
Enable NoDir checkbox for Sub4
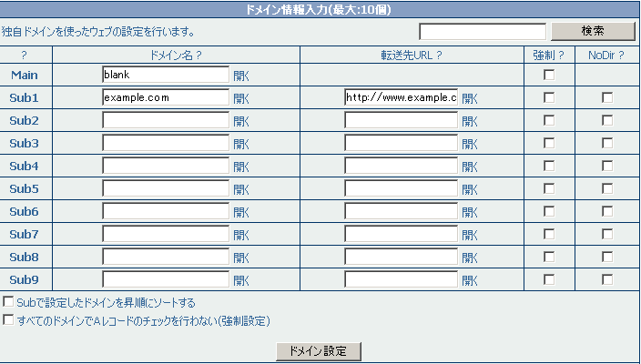tap(607, 166)
